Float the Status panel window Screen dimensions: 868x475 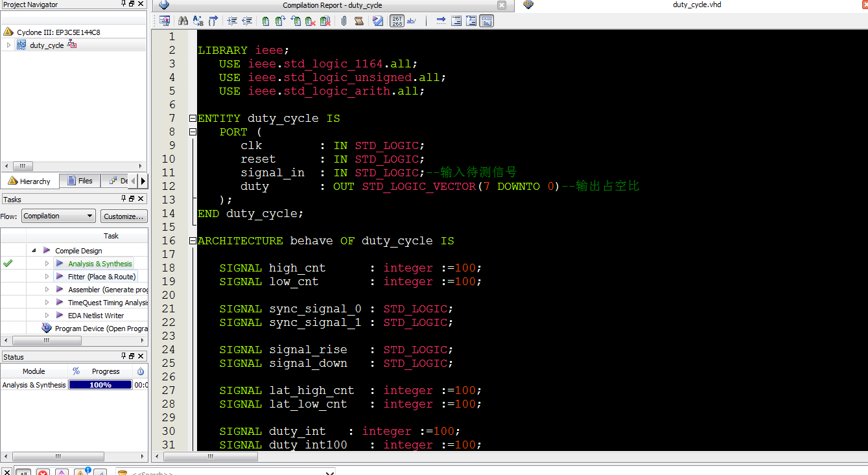tap(132, 356)
